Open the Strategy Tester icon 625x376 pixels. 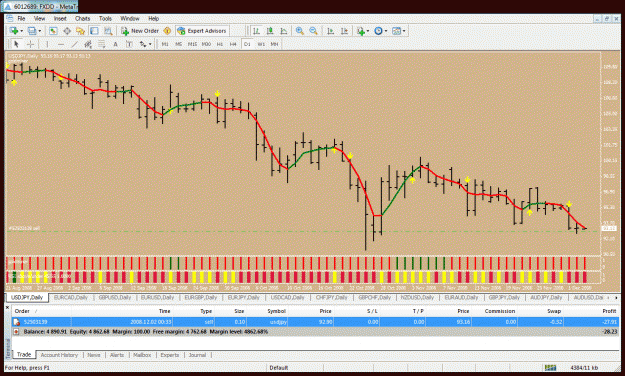click(x=108, y=31)
